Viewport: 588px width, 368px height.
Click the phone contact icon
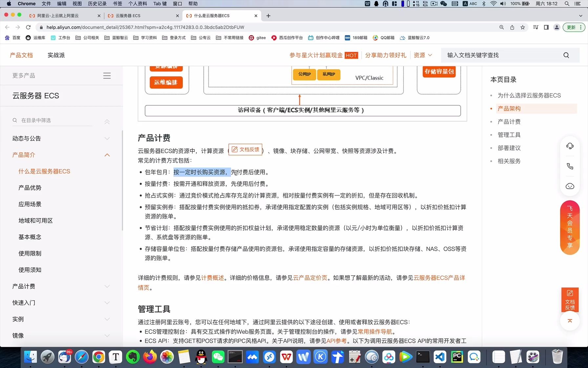click(x=570, y=166)
